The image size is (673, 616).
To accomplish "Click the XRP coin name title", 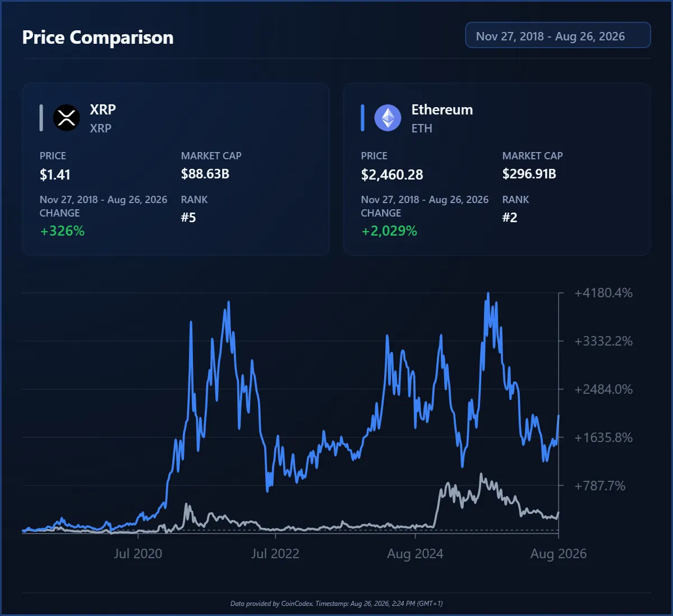I will click(103, 109).
